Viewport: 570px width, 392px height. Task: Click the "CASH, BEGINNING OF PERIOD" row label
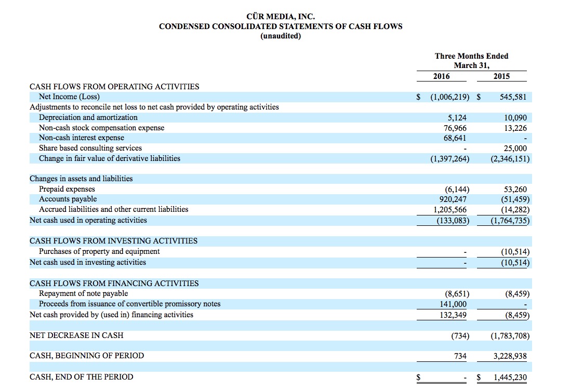[87, 356]
